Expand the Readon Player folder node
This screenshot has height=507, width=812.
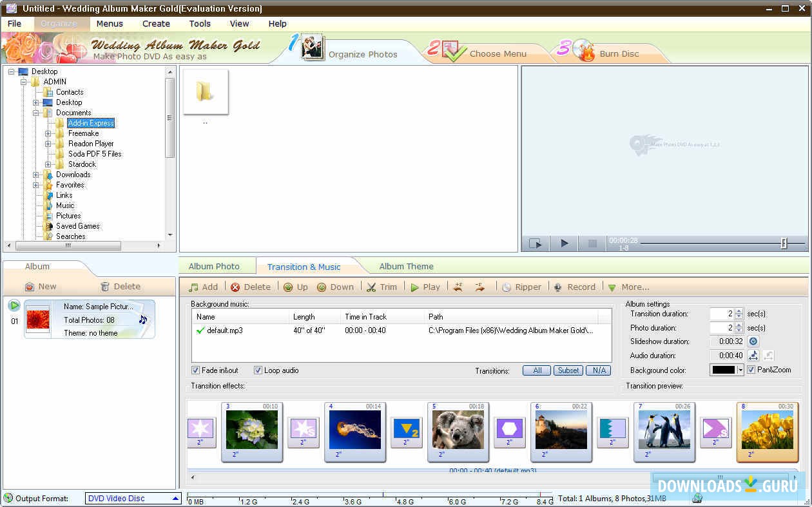point(48,144)
